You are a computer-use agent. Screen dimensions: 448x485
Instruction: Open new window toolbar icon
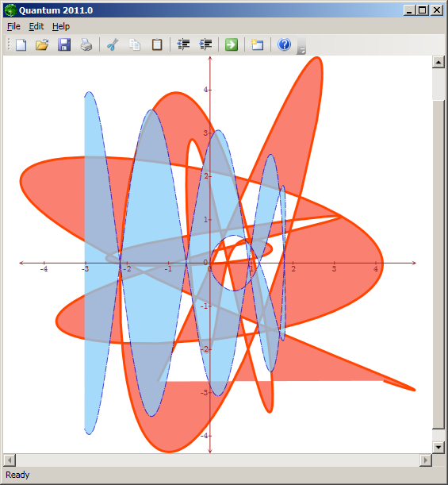pyautogui.click(x=258, y=44)
